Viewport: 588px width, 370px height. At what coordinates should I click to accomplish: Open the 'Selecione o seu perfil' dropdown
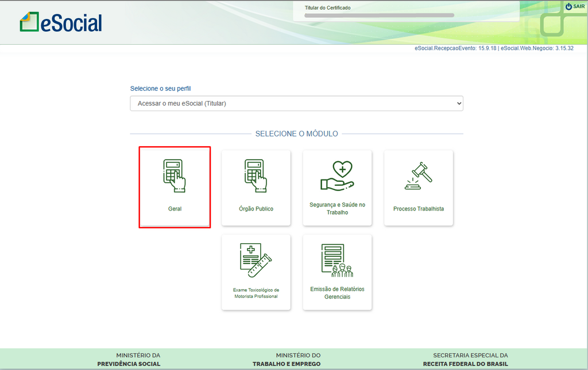tap(296, 103)
